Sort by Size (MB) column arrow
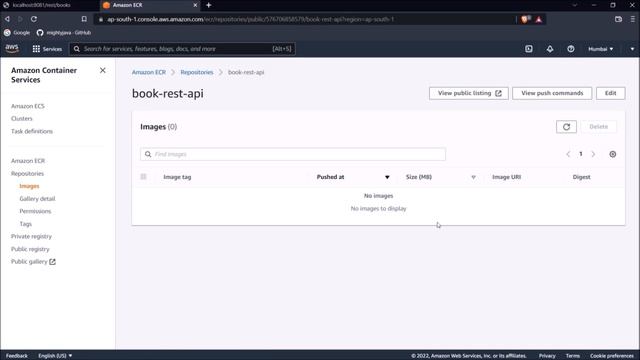The width and height of the screenshot is (640, 360). click(x=473, y=177)
